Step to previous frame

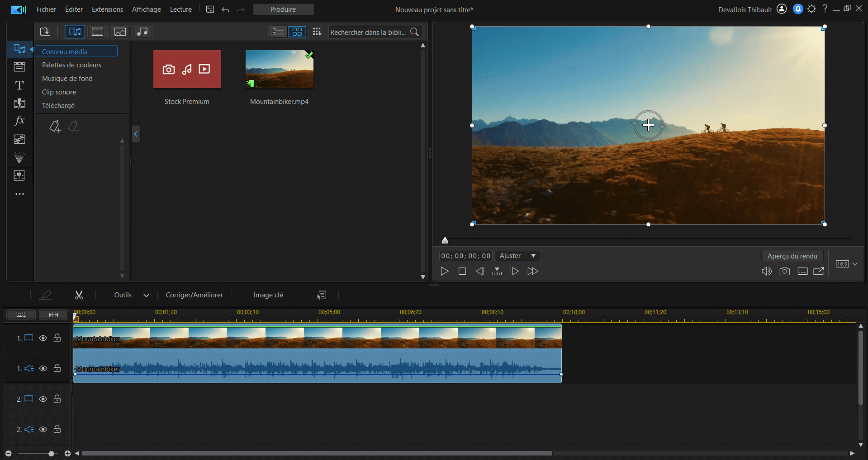point(480,271)
